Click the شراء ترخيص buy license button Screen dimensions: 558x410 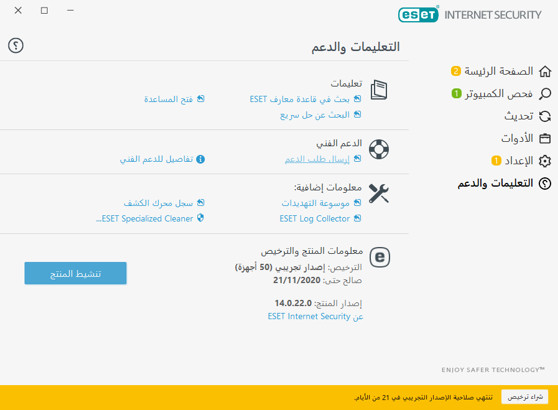point(525,397)
